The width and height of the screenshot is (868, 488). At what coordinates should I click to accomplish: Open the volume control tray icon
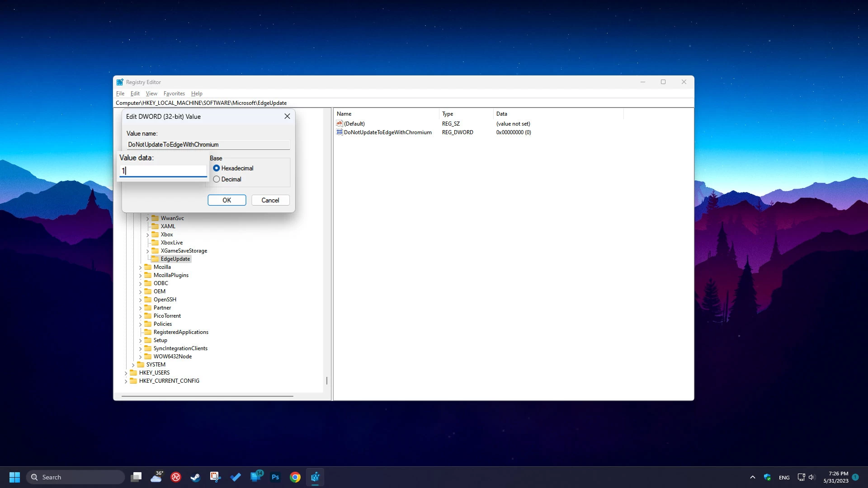point(811,477)
